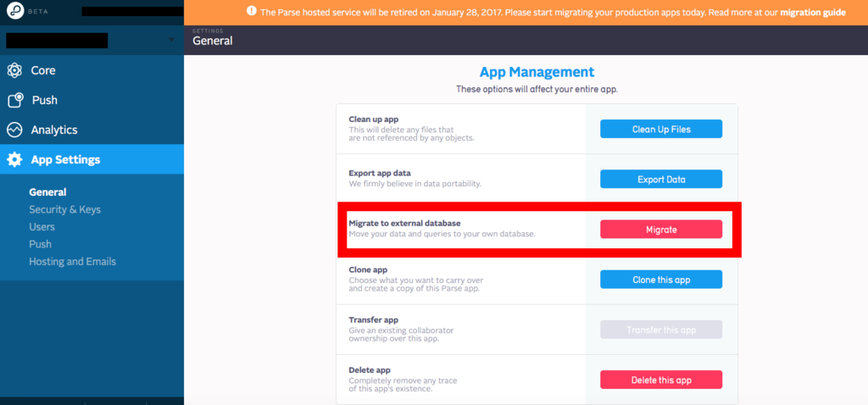Click the Export Data button

click(x=661, y=180)
